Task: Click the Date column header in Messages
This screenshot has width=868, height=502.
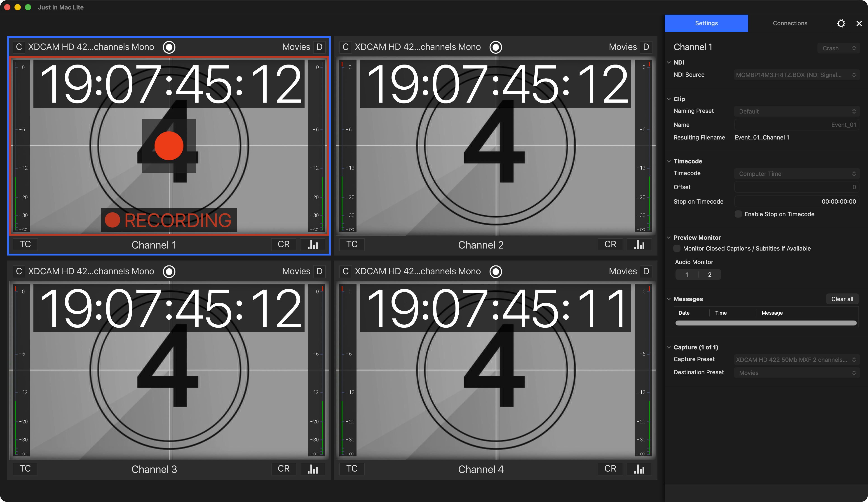Action: click(692, 313)
